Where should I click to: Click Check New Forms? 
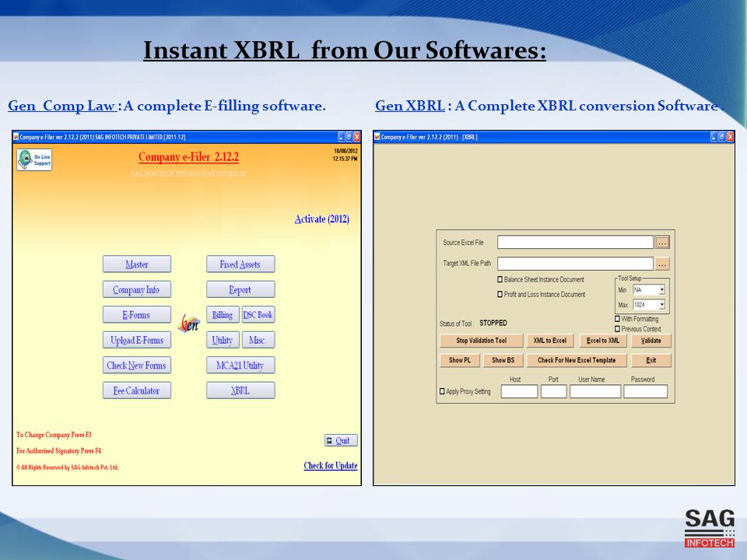[x=137, y=366]
